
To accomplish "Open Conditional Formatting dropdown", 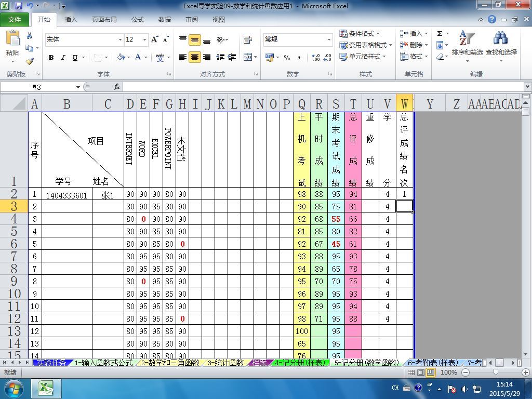I will (x=360, y=33).
